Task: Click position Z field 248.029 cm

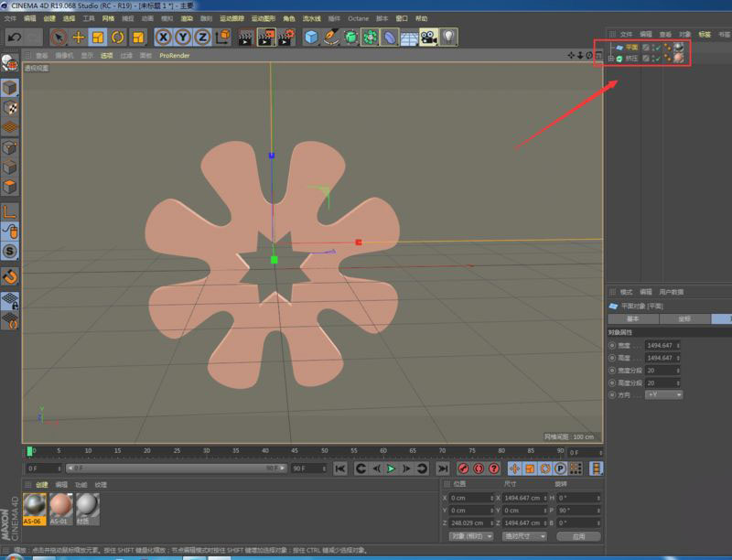Action: (471, 522)
